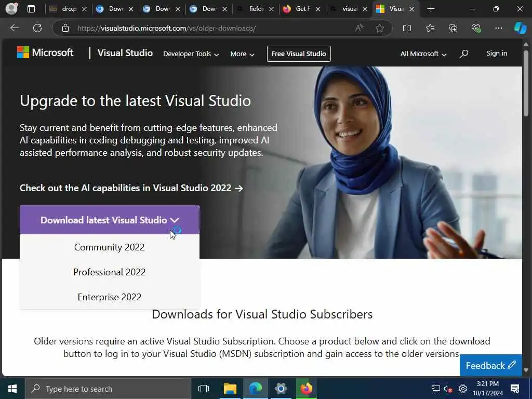532x399 pixels.
Task: Click the page vertical scrollbar thumb
Action: 526,83
